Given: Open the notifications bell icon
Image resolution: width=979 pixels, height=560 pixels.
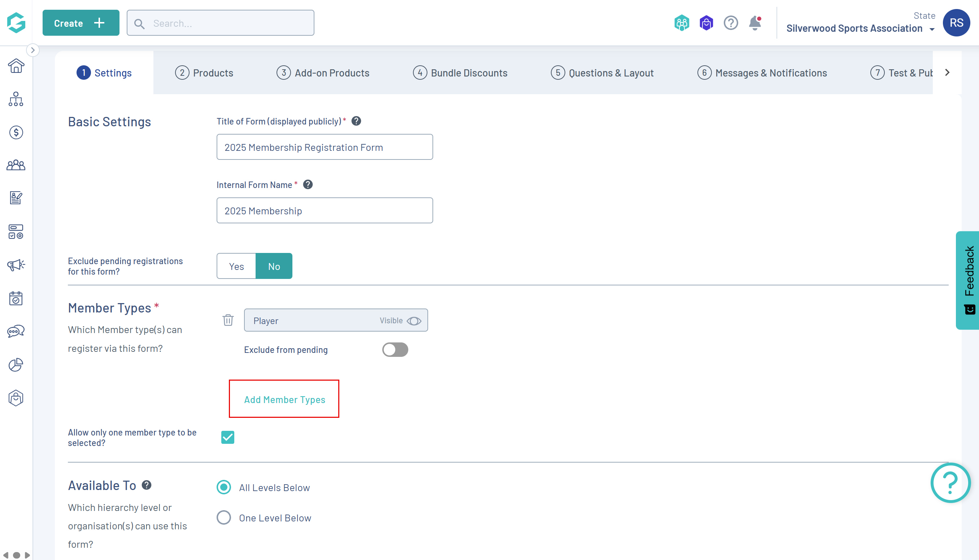Looking at the screenshot, I should click(755, 23).
